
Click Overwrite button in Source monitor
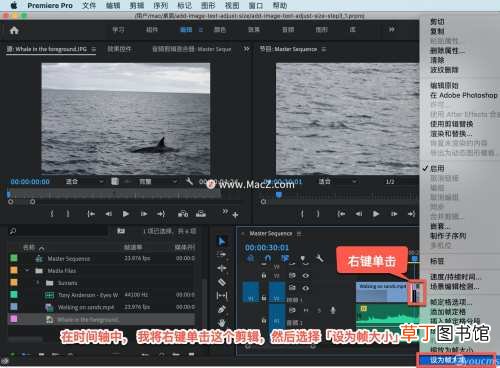point(201,214)
